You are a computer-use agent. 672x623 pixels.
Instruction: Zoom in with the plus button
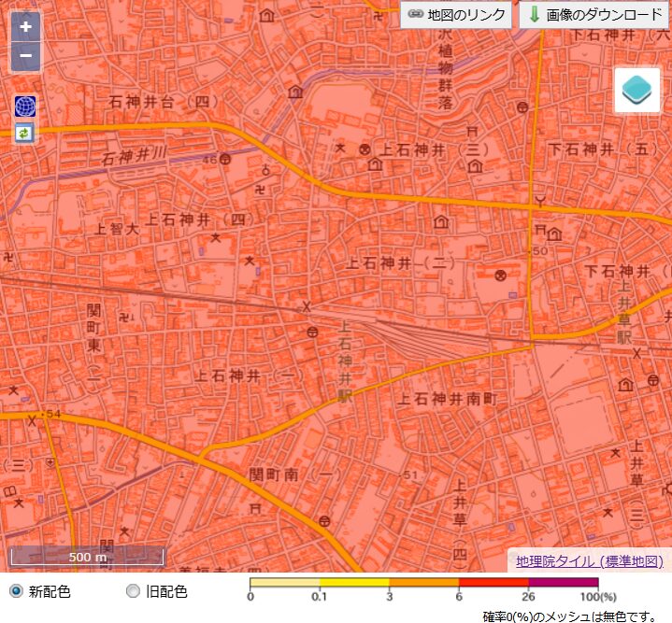tap(25, 26)
